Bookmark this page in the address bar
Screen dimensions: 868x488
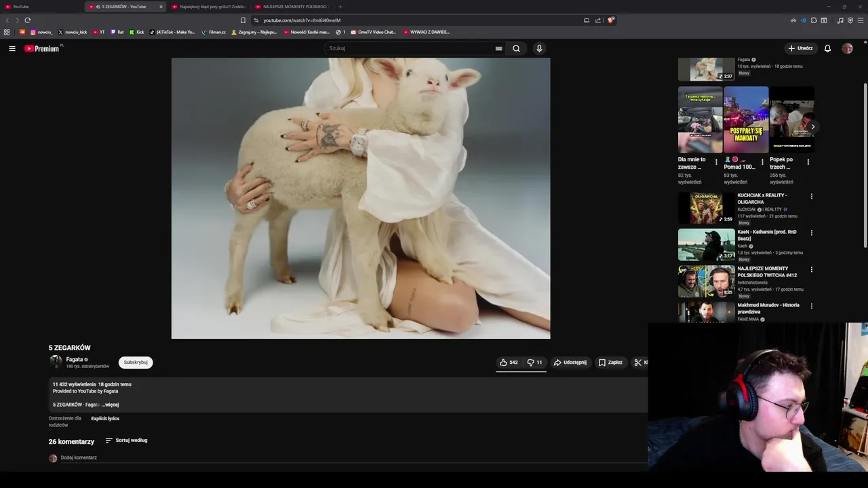click(x=243, y=20)
